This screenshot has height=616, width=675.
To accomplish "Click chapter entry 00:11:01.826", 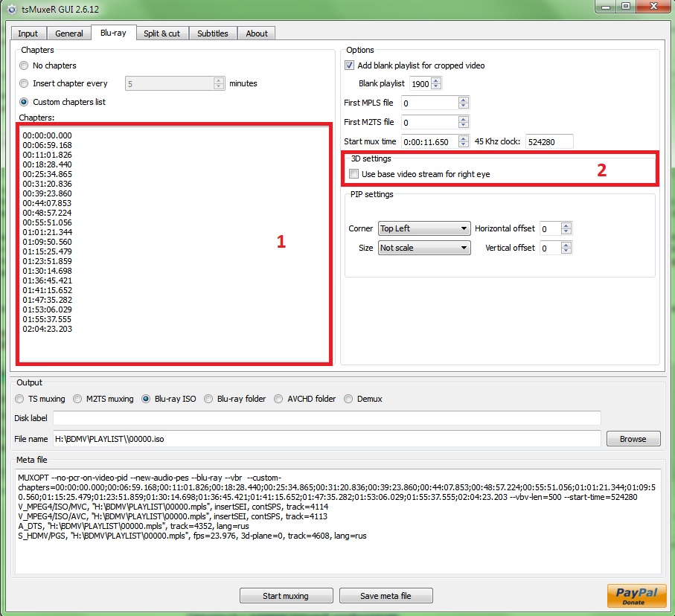I will [x=48, y=155].
